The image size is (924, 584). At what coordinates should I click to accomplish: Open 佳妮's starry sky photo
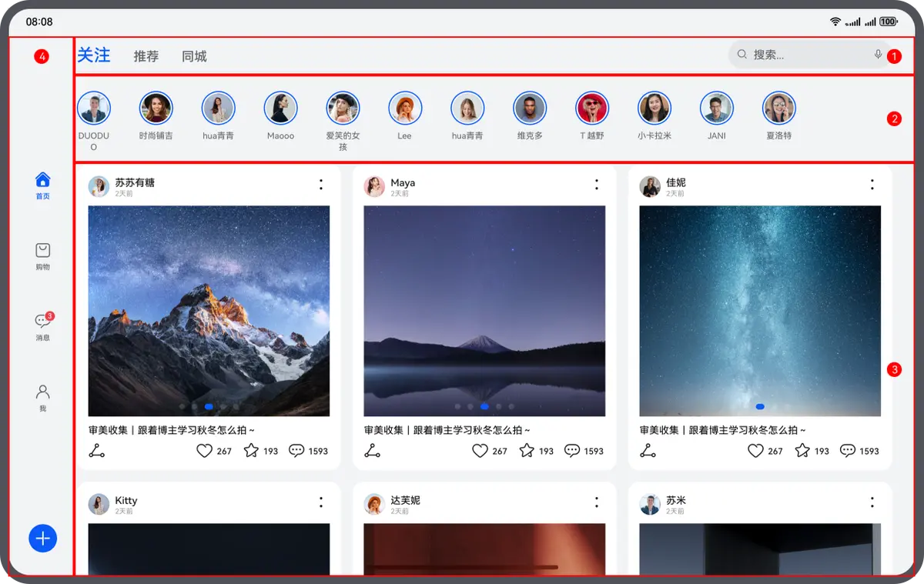[760, 311]
